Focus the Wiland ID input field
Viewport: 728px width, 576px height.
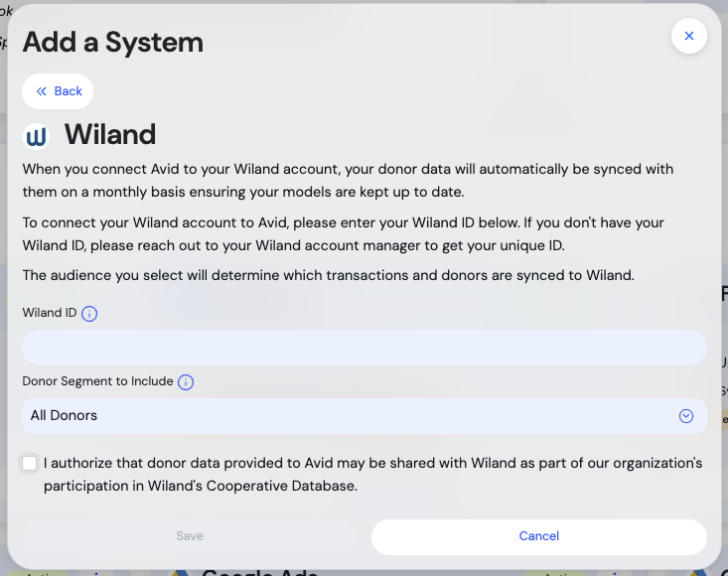click(x=364, y=348)
